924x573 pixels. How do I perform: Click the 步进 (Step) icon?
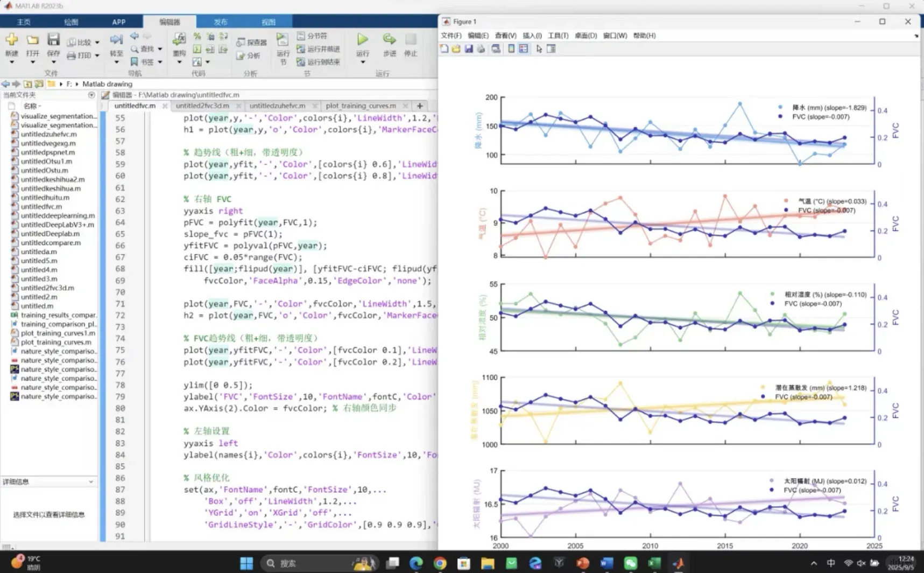pos(389,39)
